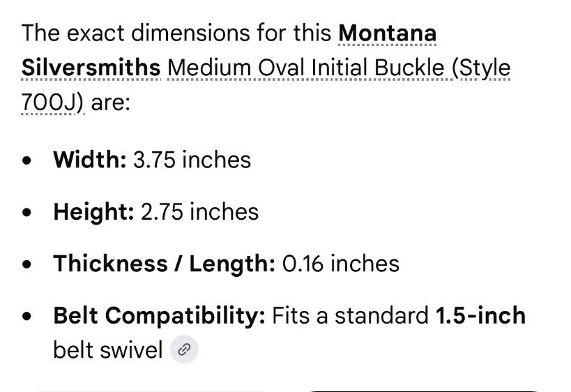Click the underlined 700J) style number

click(52, 103)
